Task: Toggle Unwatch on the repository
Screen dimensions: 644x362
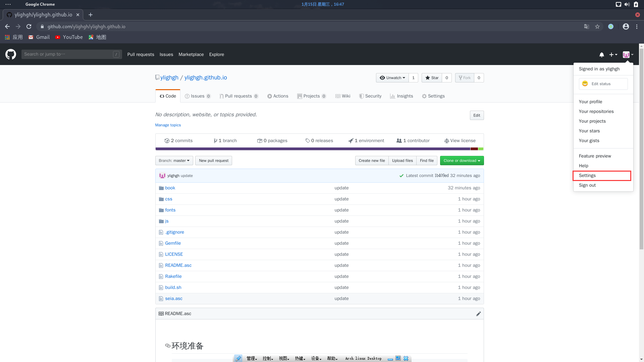Action: tap(392, 78)
